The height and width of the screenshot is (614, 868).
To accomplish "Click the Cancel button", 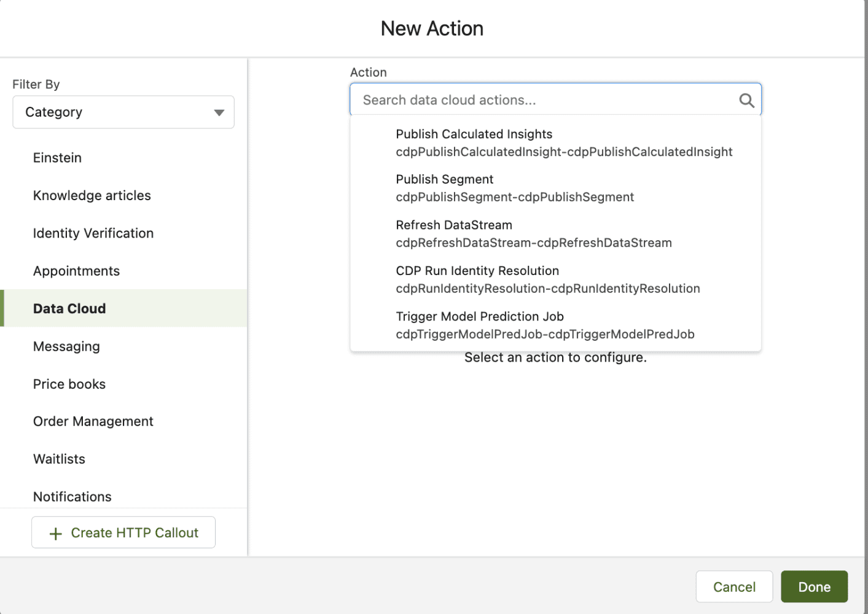I will point(734,587).
